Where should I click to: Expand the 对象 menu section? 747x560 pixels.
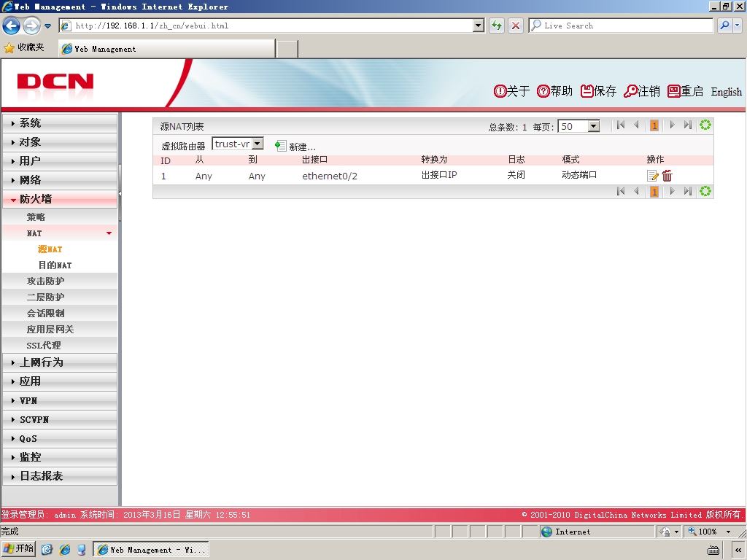click(60, 142)
